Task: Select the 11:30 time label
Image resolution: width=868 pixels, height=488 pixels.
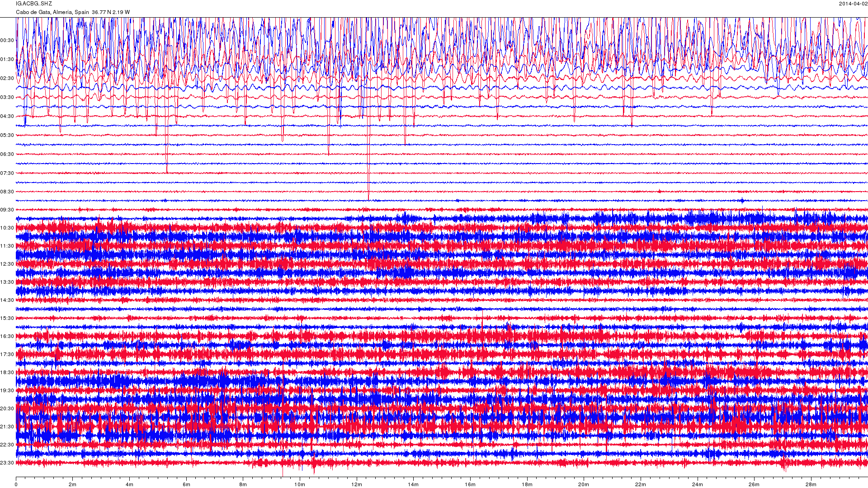Action: [x=7, y=246]
